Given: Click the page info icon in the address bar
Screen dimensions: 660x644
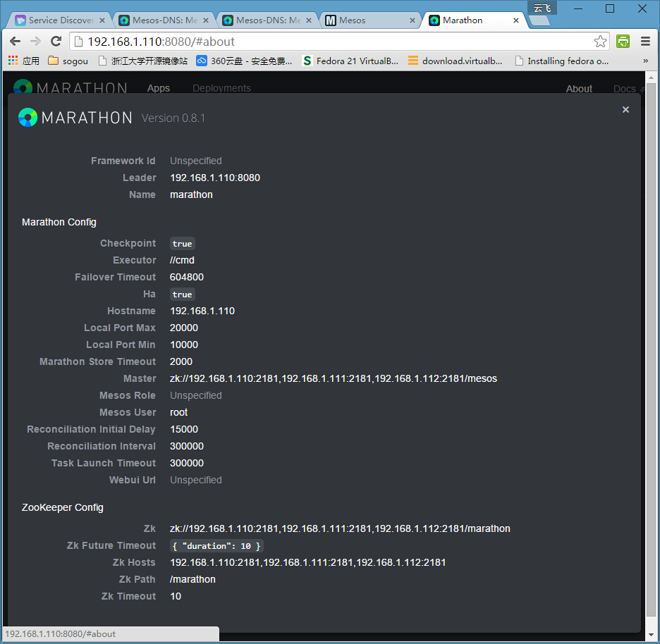Looking at the screenshot, I should pyautogui.click(x=78, y=42).
